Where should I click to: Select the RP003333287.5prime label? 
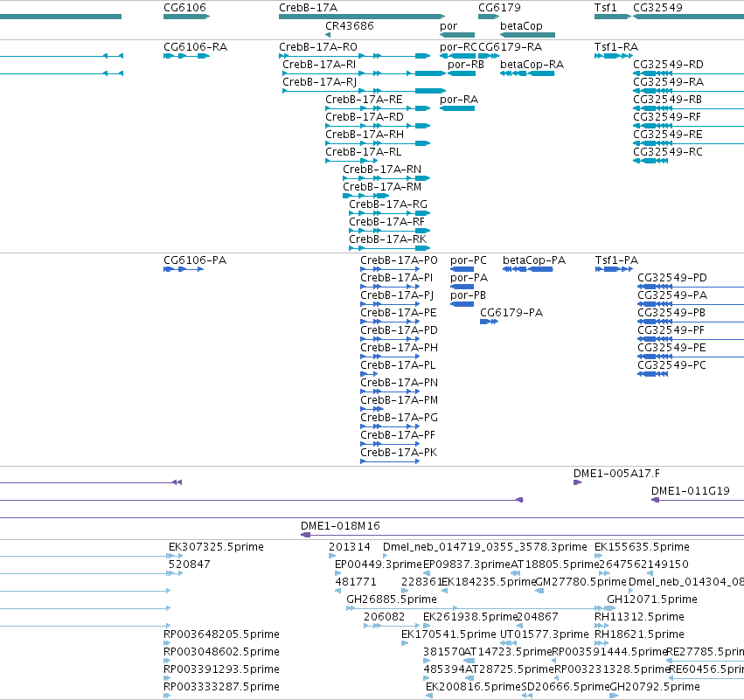pos(221,687)
